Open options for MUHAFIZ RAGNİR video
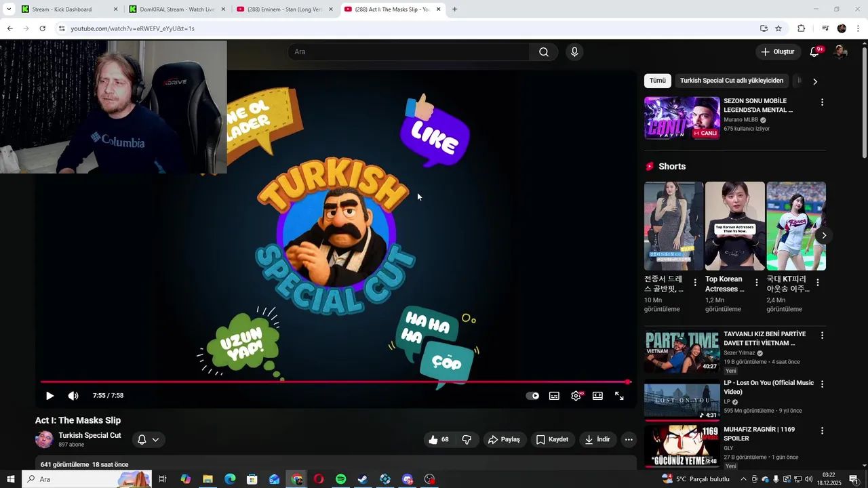868x488 pixels. point(822,430)
